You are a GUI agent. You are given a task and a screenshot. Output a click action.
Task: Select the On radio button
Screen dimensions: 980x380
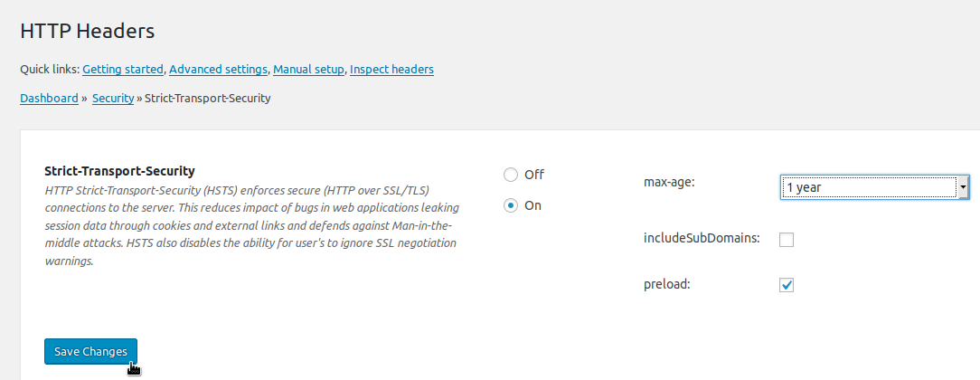point(511,205)
